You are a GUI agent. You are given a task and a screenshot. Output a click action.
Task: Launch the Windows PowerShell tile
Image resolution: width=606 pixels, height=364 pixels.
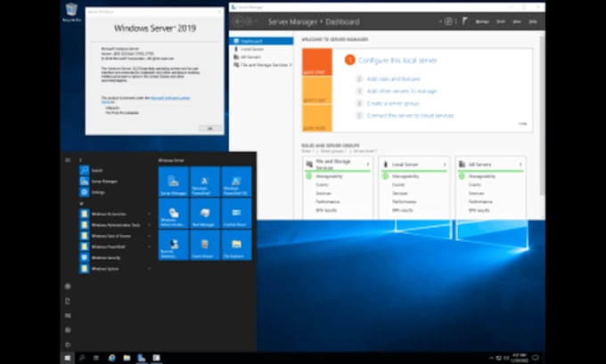click(205, 182)
